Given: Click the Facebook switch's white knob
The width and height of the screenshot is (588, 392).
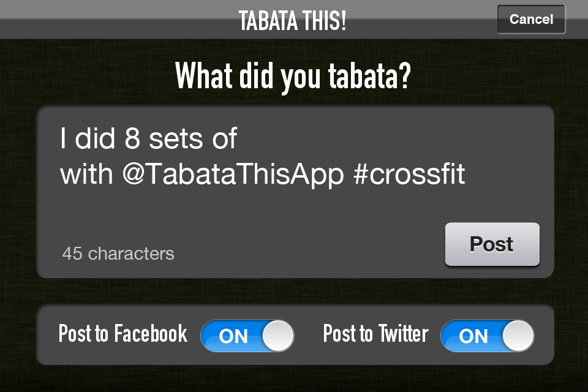Looking at the screenshot, I should tap(278, 336).
